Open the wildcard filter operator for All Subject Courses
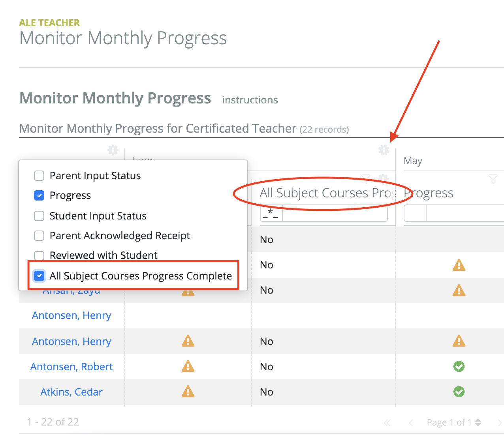This screenshot has height=435, width=504. pos(271,214)
